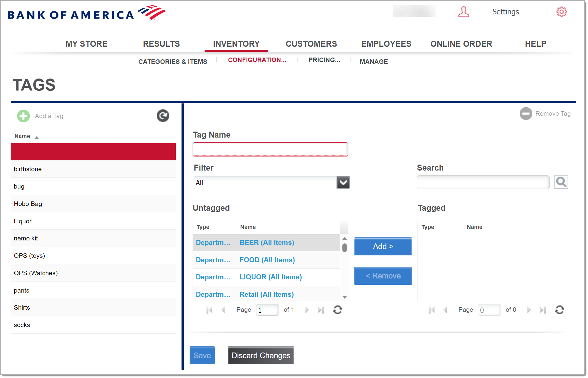Click the search magnifier icon
Screen dimensions: 588x378
(x=561, y=182)
